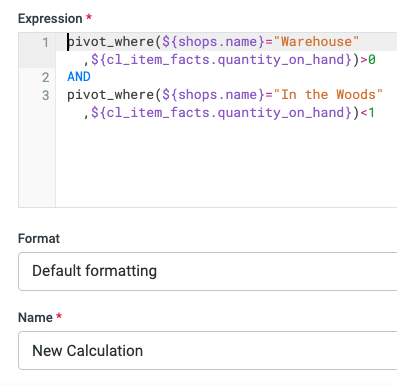This screenshot has height=385, width=397.
Task: Click the "Warehouse" string in the expression
Action: 316,42
